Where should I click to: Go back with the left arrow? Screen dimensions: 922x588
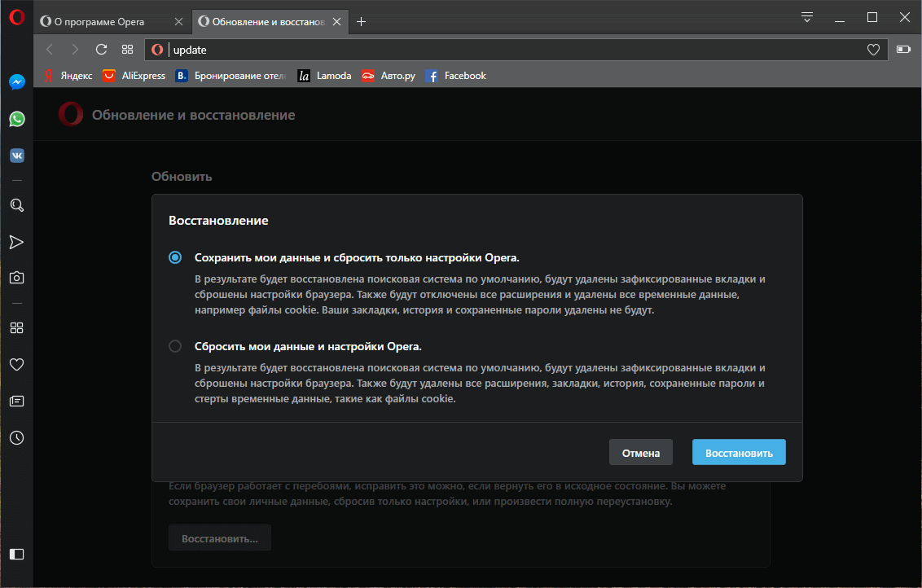pos(50,50)
